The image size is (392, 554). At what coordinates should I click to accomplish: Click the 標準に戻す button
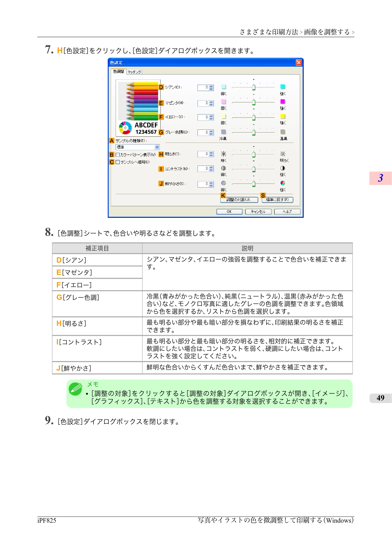tap(277, 200)
